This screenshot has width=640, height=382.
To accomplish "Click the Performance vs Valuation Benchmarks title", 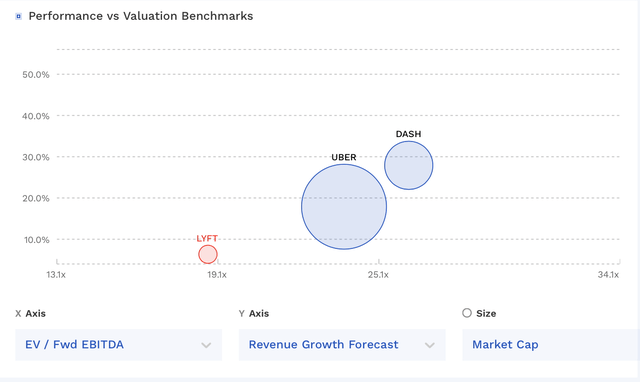I will tap(141, 16).
